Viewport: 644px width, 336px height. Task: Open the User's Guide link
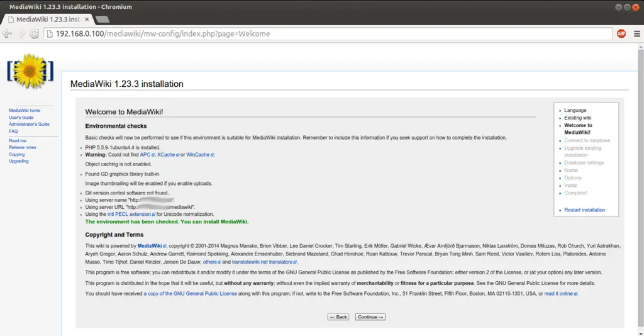[21, 118]
